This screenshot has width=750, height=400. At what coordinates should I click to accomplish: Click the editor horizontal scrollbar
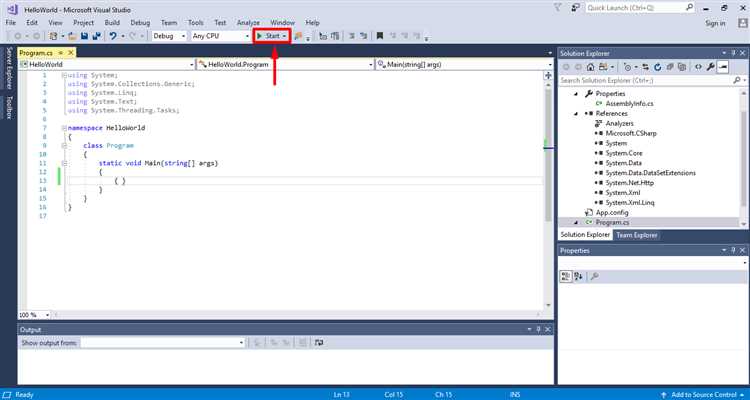click(297, 315)
